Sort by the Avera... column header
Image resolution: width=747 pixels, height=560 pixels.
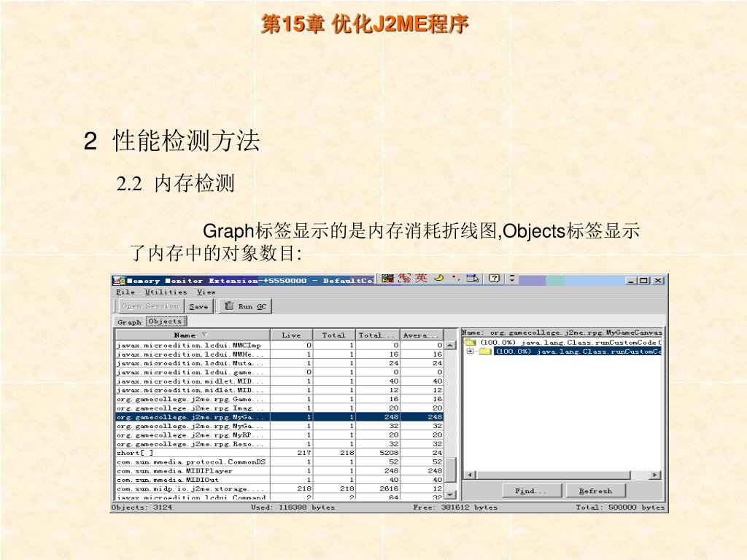pyautogui.click(x=422, y=335)
